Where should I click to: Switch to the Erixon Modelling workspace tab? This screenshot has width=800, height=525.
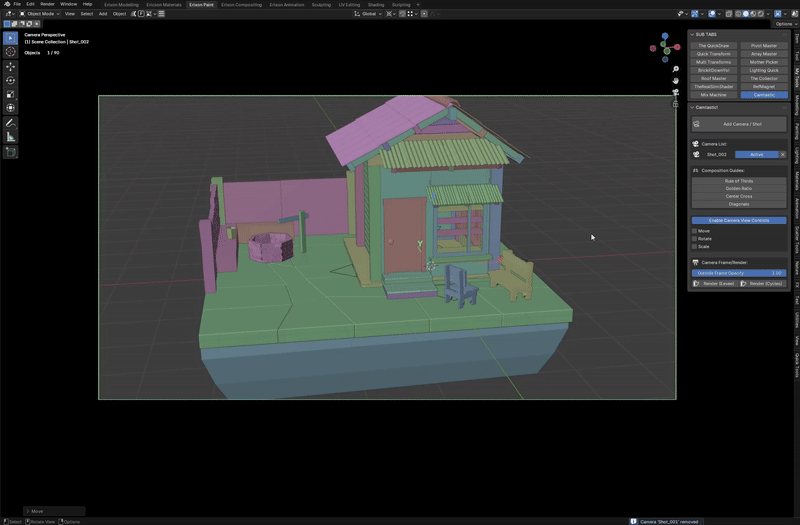coord(121,5)
